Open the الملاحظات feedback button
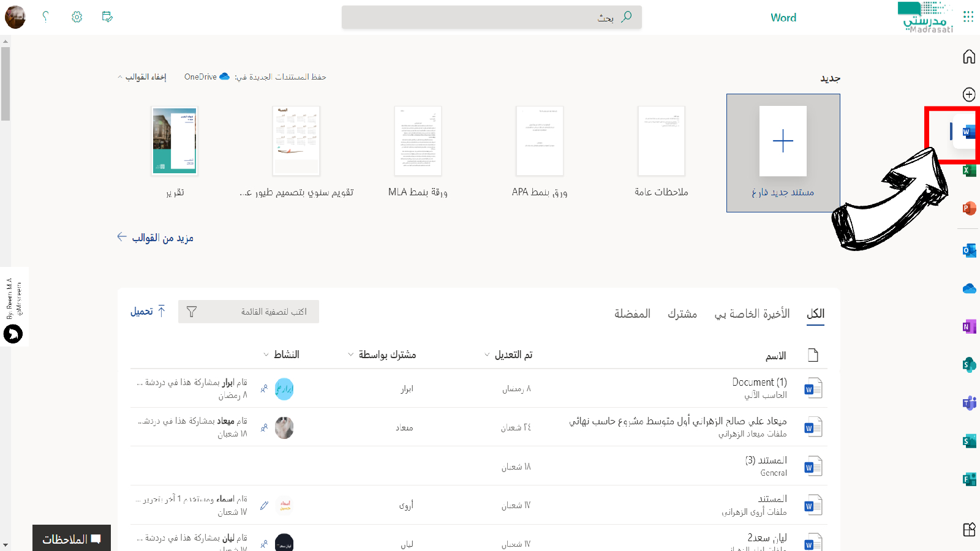980x551 pixels. (x=72, y=539)
